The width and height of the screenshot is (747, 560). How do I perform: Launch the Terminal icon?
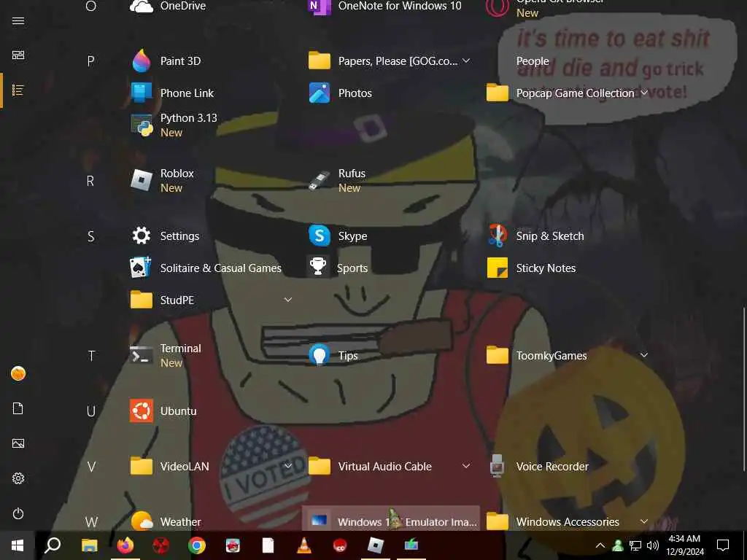(142, 356)
